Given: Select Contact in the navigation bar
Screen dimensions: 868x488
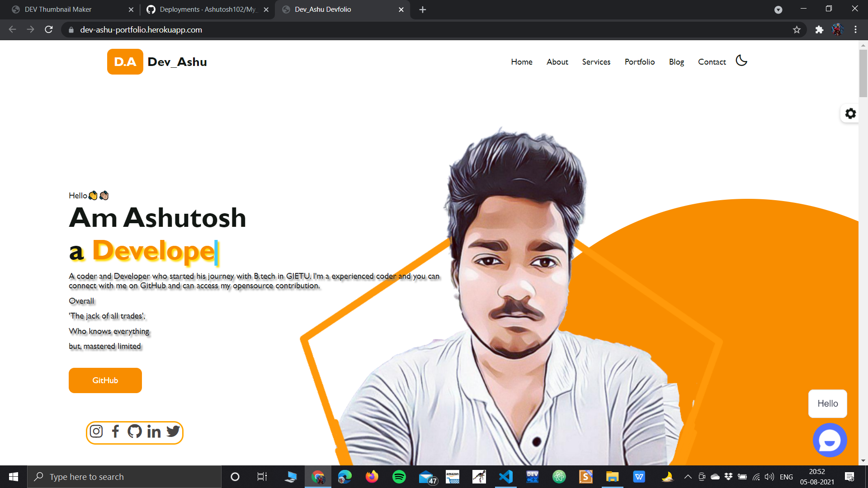Looking at the screenshot, I should (x=712, y=62).
